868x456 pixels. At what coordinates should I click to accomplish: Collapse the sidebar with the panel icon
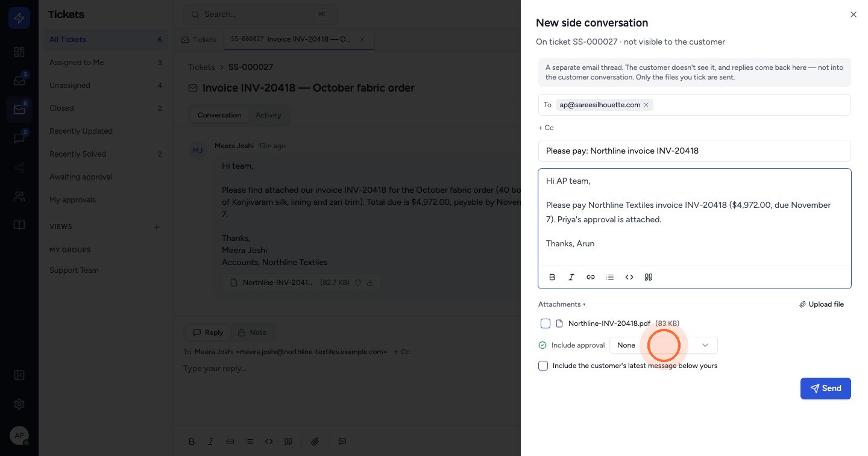coord(19,375)
